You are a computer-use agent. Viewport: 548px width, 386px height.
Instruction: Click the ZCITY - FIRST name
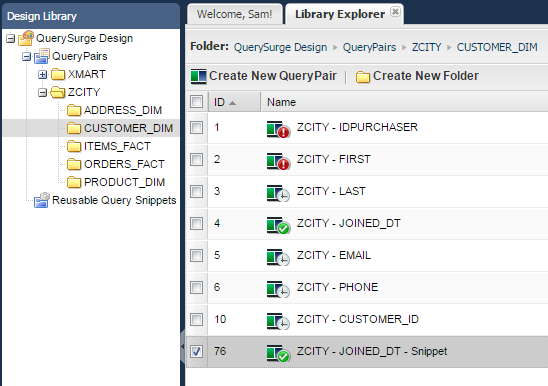click(333, 159)
